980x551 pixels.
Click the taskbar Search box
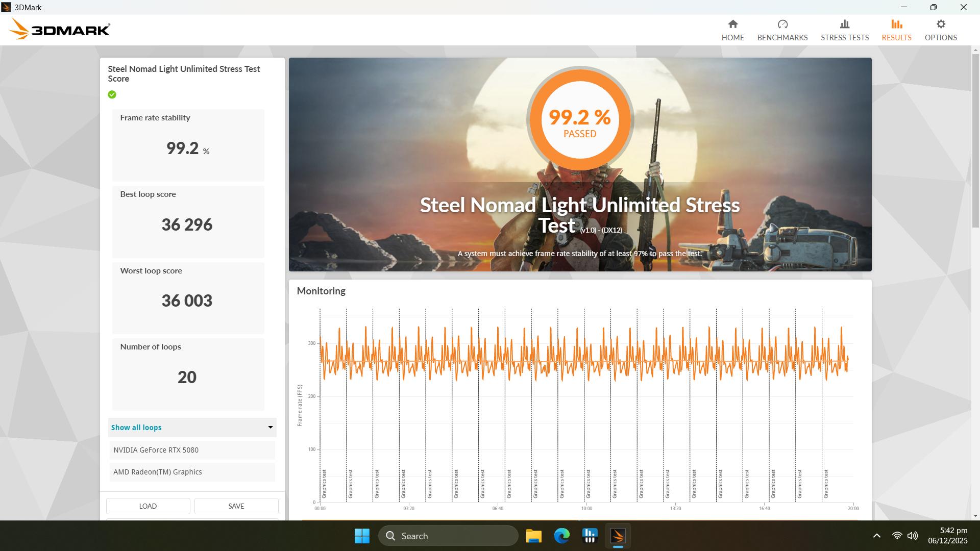[448, 536]
